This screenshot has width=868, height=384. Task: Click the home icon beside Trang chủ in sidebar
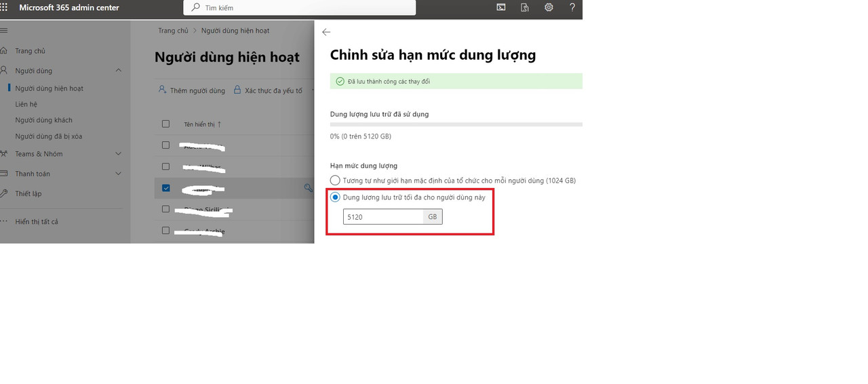coord(3,51)
